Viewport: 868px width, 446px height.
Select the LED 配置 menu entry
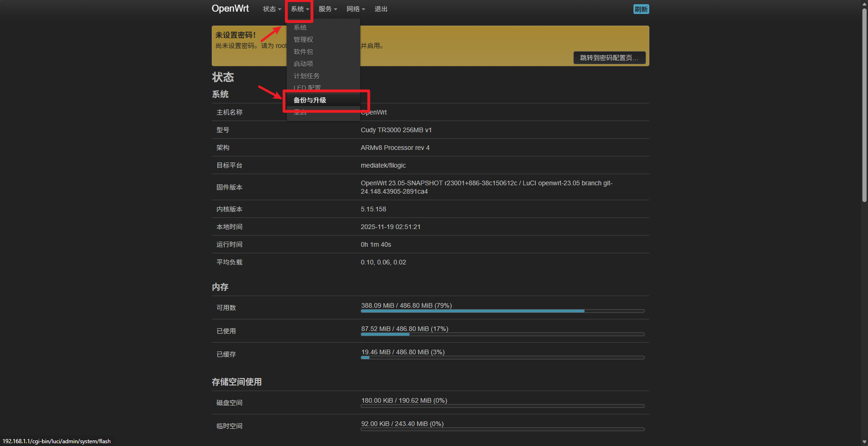click(307, 88)
